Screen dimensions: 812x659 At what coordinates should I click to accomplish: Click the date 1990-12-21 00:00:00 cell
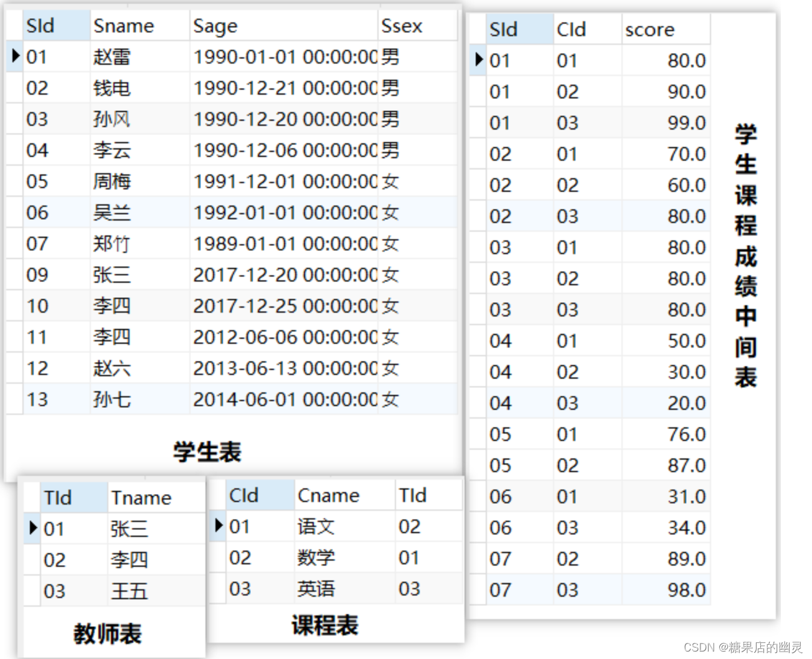pos(283,88)
